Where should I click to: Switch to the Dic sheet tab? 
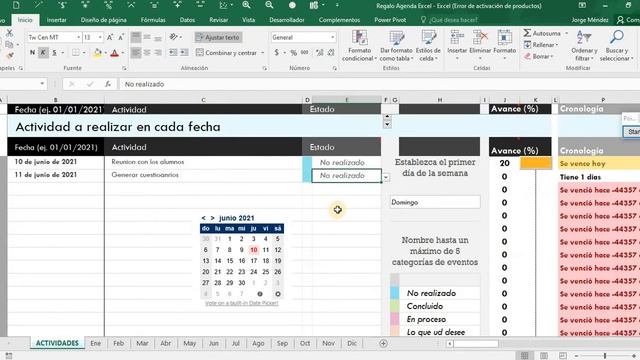352,343
